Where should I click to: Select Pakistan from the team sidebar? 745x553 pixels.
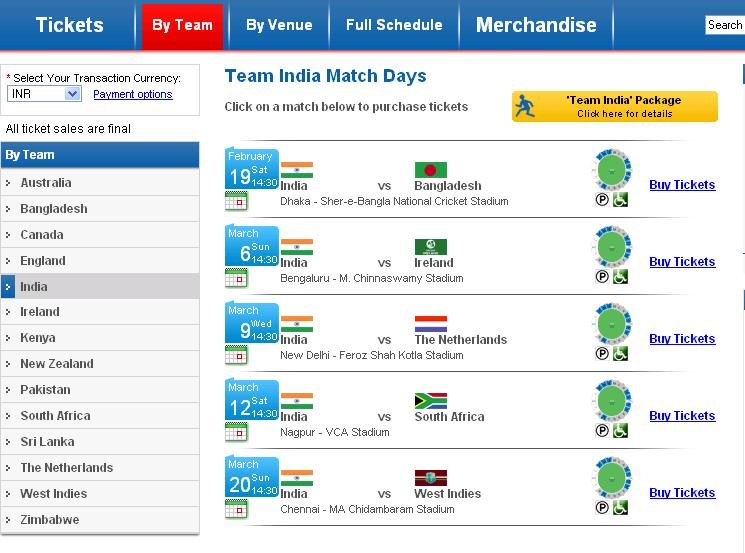(45, 390)
